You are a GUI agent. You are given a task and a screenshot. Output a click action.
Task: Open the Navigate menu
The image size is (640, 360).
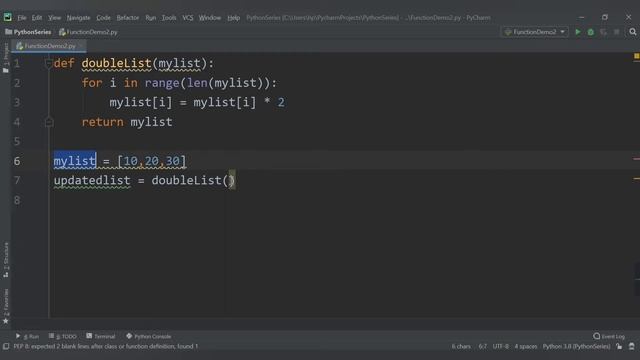[x=78, y=18]
